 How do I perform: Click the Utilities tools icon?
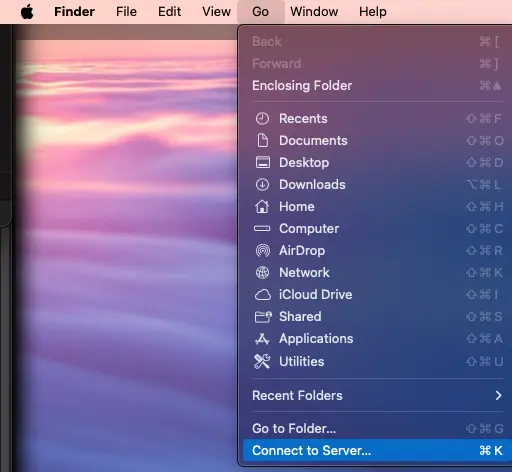point(262,361)
